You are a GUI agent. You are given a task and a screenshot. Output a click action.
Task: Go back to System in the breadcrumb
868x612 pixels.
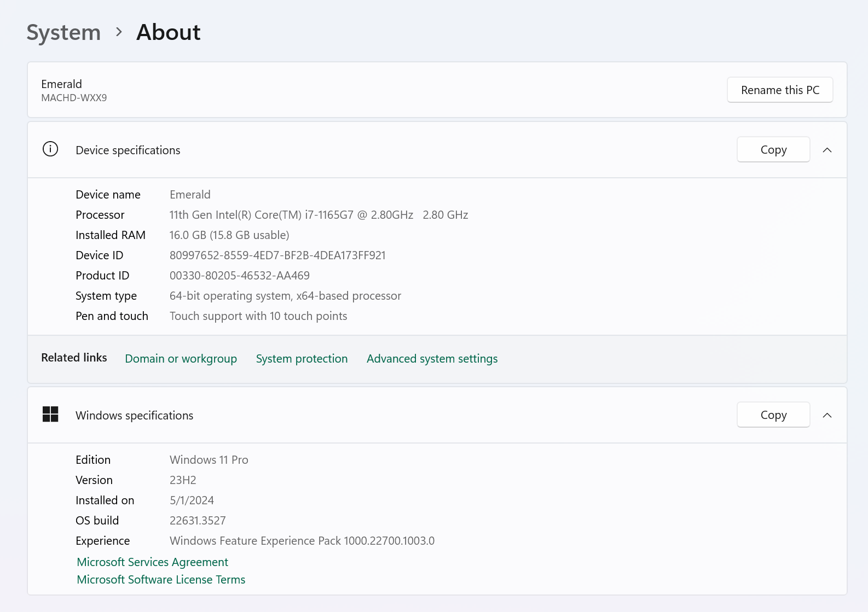[63, 32]
